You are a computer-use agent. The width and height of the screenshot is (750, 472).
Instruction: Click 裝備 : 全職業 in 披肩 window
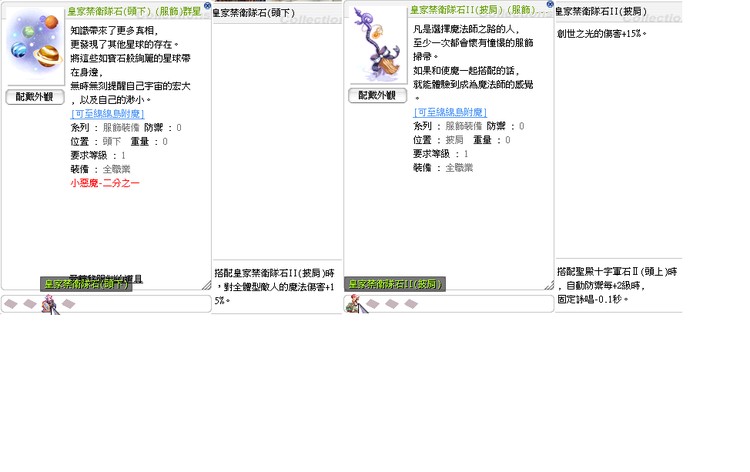[443, 168]
